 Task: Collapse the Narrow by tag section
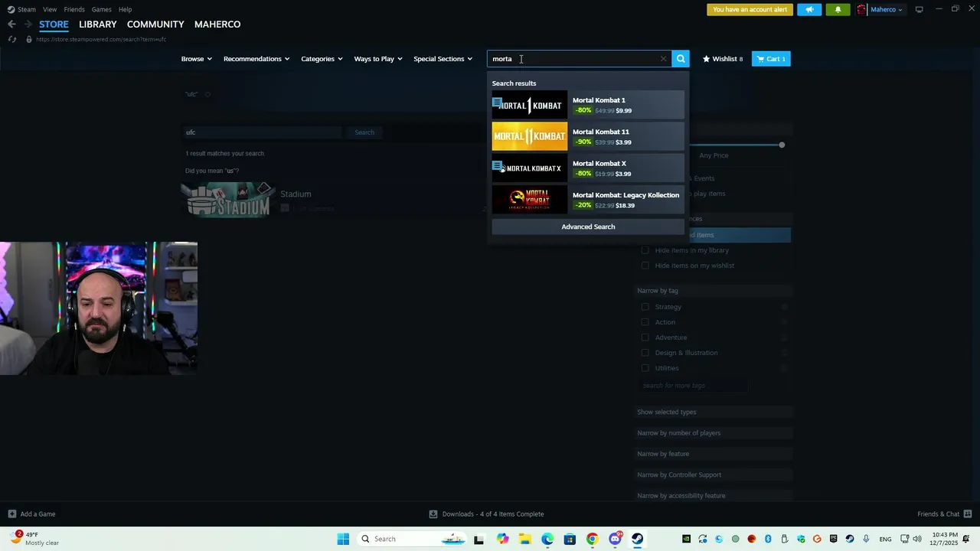pyautogui.click(x=714, y=291)
